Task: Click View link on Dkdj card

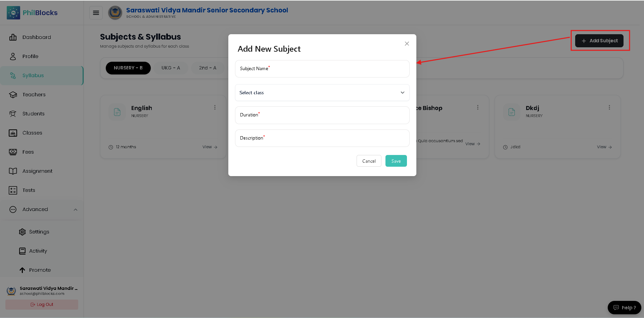Action: 604,147
